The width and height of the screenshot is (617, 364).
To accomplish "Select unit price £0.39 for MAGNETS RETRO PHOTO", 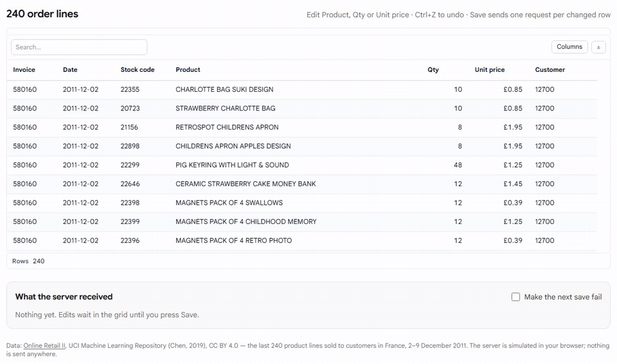I will coord(513,241).
